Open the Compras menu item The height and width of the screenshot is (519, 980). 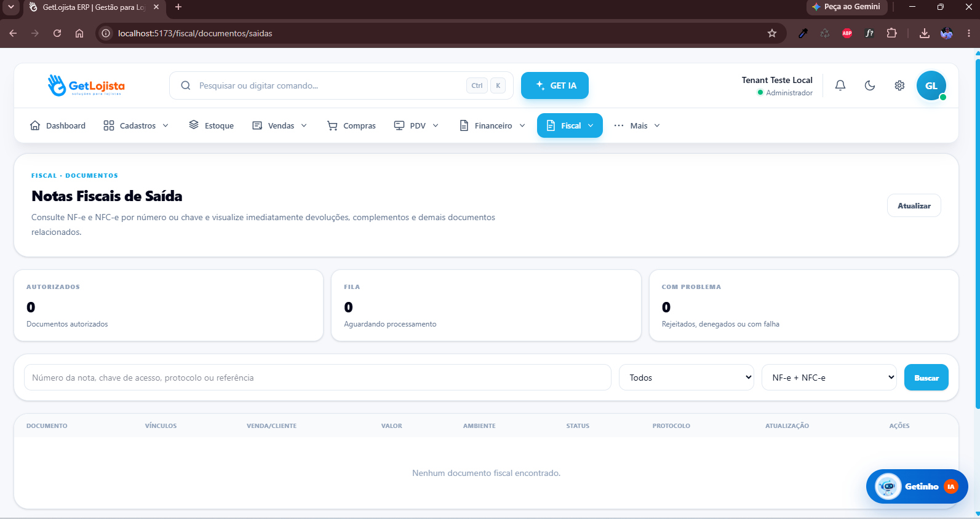point(351,125)
